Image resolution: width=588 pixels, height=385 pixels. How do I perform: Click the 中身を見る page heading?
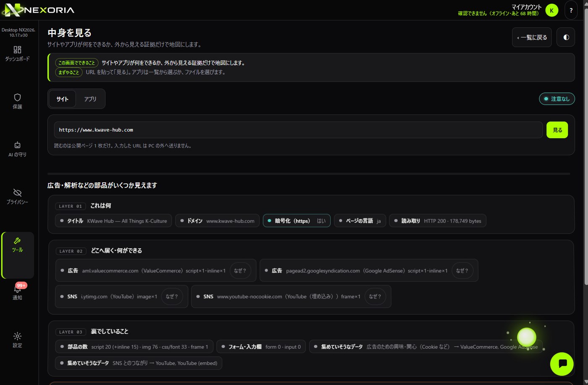(69, 32)
